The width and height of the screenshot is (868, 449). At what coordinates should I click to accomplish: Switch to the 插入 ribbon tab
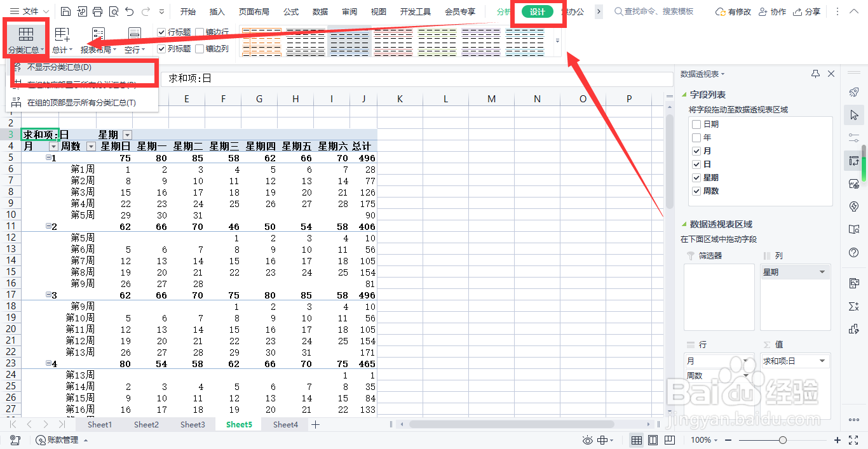217,11
